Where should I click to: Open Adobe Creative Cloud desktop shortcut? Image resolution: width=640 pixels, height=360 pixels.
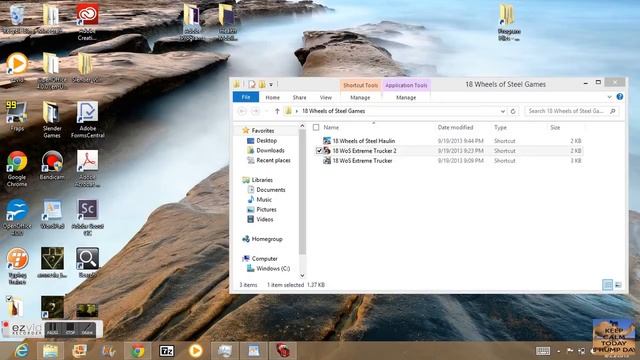tap(87, 21)
